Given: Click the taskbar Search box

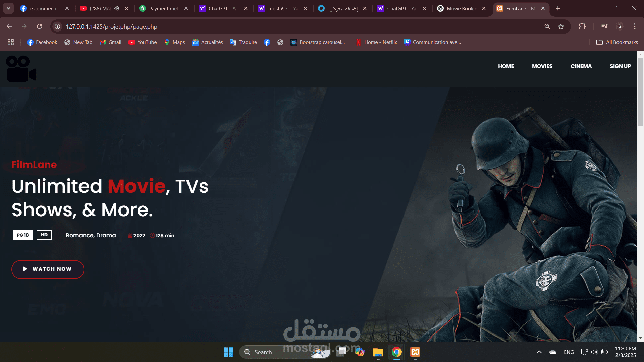Looking at the screenshot, I should (x=285, y=352).
